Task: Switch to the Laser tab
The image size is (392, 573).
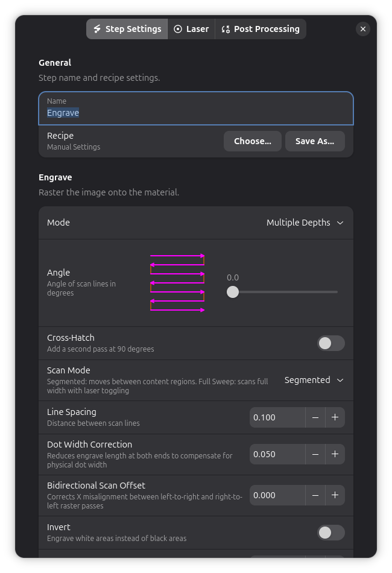Action: click(191, 29)
